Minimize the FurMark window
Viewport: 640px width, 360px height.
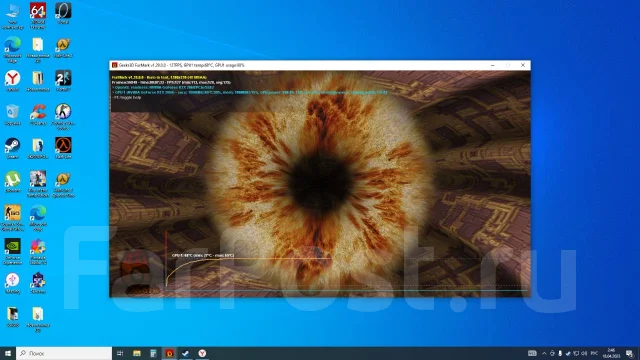(493, 65)
